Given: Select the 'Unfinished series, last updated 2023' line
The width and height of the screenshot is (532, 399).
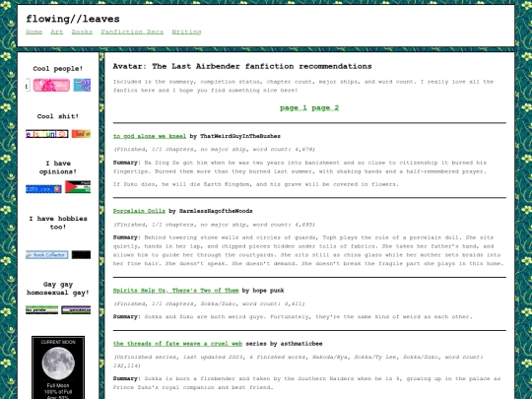Looking at the screenshot, I should point(299,362).
